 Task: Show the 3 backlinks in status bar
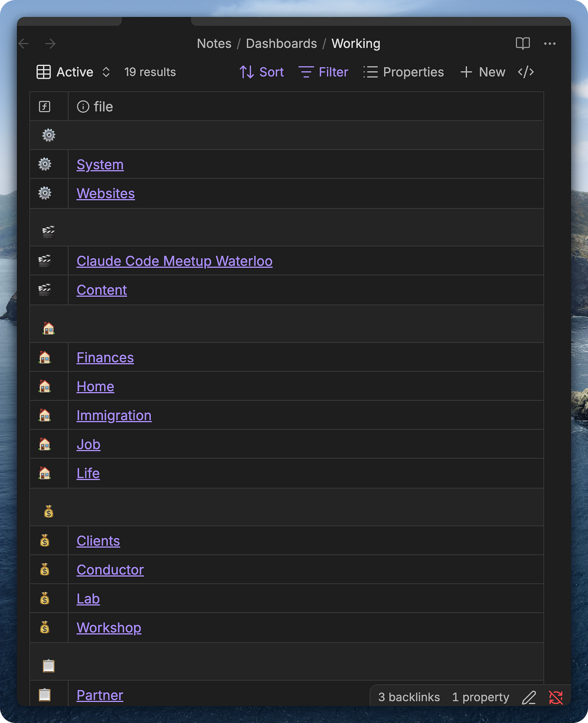[409, 697]
